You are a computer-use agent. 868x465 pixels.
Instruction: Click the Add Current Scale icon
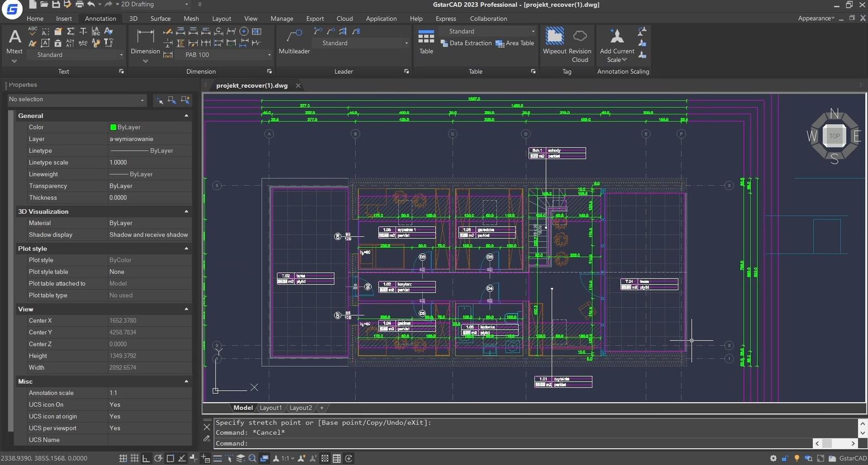click(x=617, y=37)
